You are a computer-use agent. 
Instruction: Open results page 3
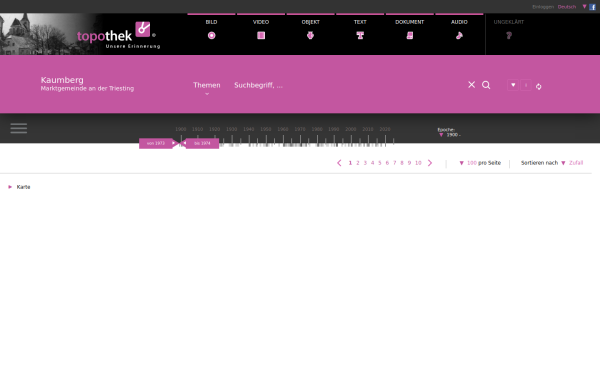click(365, 163)
